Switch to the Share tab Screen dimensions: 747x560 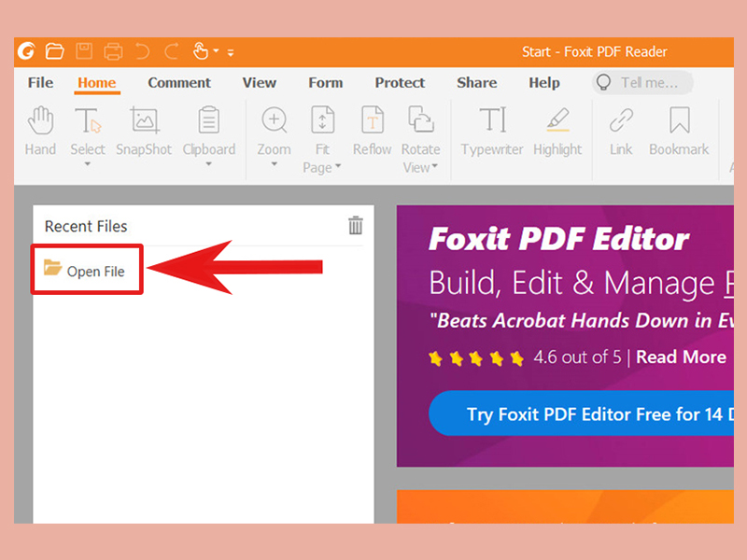click(x=477, y=83)
